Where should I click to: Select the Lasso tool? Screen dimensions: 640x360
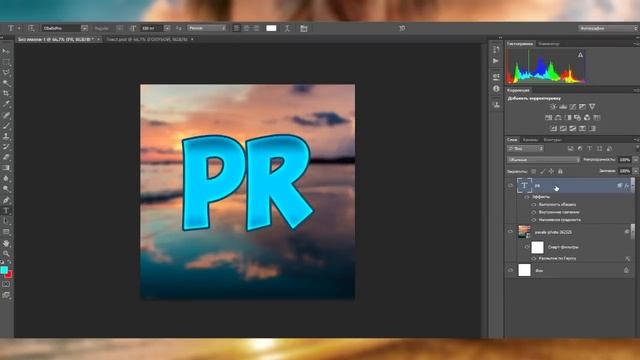6,72
